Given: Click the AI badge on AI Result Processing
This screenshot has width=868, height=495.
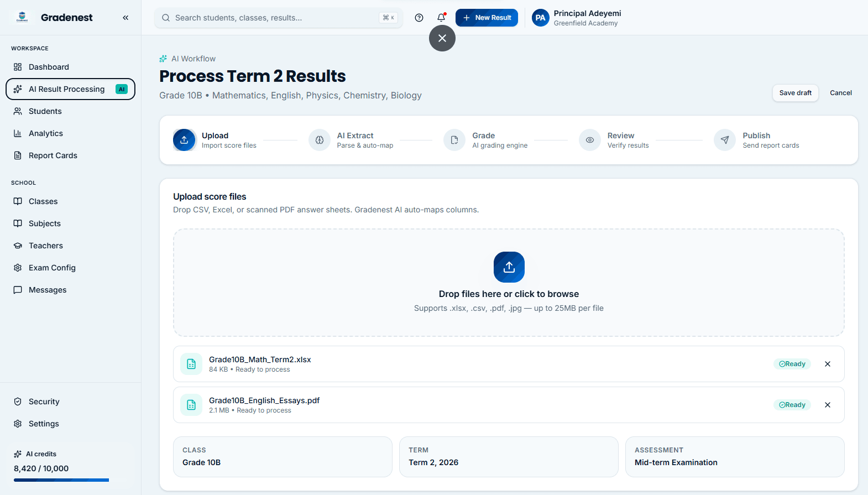Looking at the screenshot, I should [x=122, y=89].
